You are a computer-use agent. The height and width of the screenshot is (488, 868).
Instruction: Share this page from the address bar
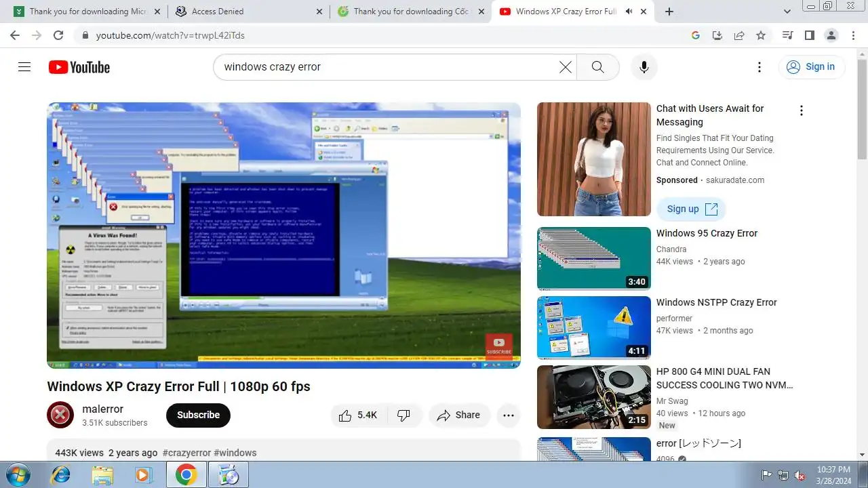point(739,35)
